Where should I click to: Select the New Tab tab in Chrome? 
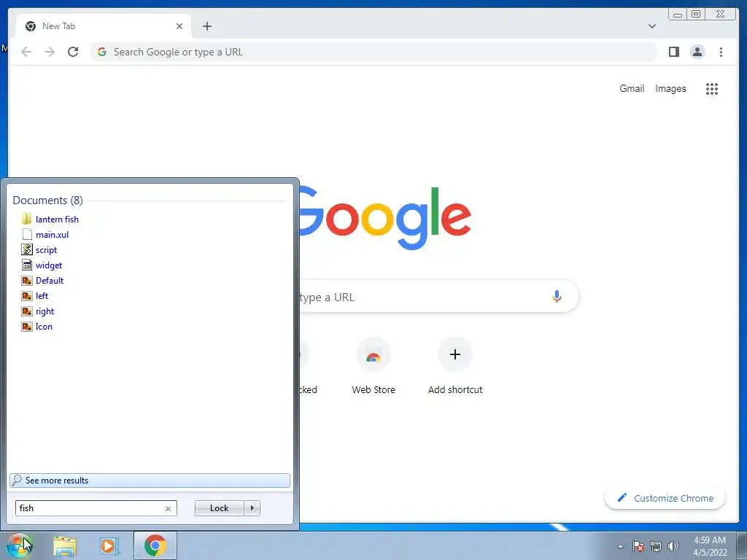pyautogui.click(x=104, y=26)
